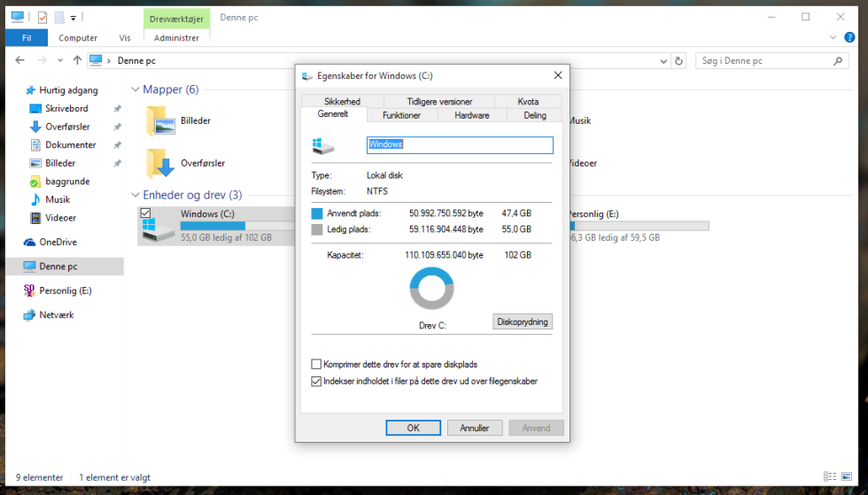Viewport: 868px width, 495px height.
Task: Open Overførsler folder with download arrow
Action: coord(160,163)
